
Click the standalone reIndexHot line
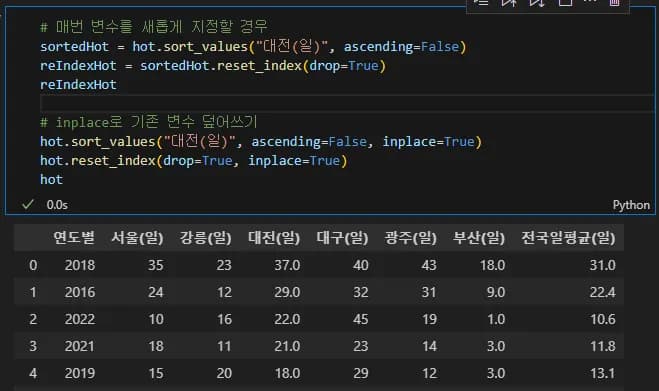tap(78, 85)
